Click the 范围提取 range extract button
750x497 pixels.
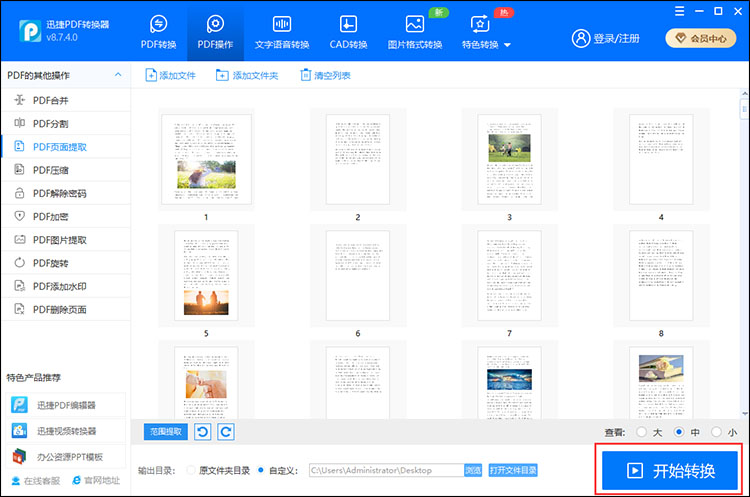[x=166, y=432]
